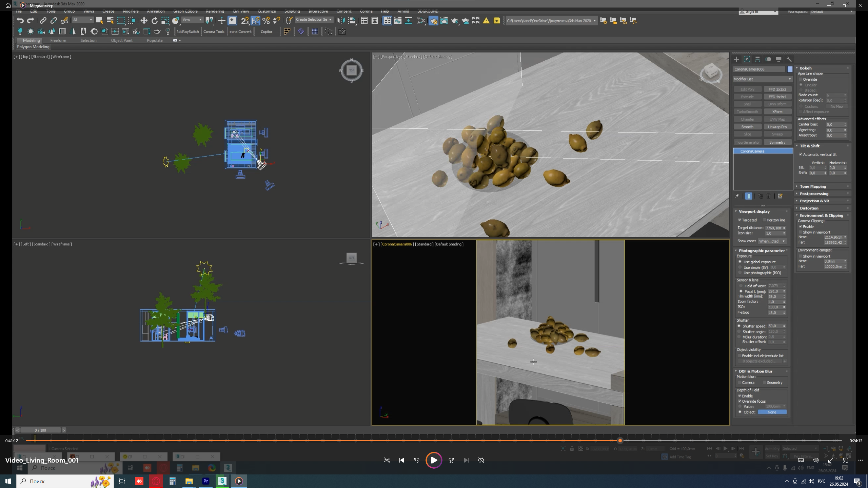Activate the Select and Rotate tool
The image size is (868, 488).
click(x=155, y=20)
